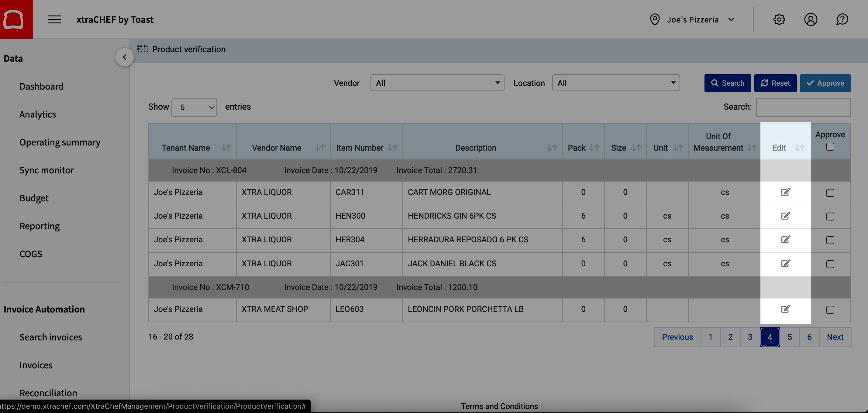Check the Approve all header checkbox
The height and width of the screenshot is (413, 868).
point(830,147)
